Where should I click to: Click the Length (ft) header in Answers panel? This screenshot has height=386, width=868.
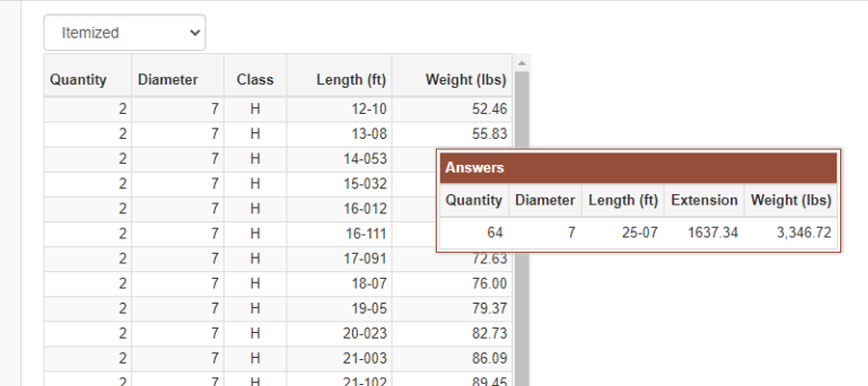click(623, 200)
